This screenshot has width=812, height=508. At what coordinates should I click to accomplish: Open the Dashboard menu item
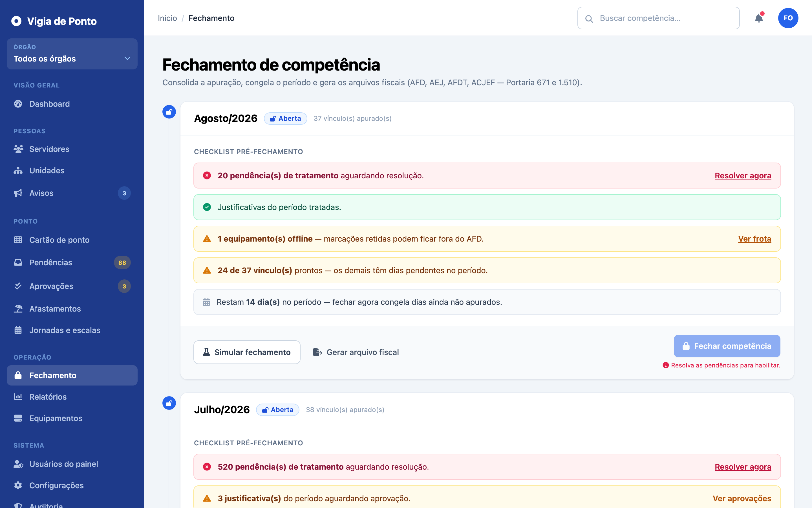pyautogui.click(x=72, y=104)
